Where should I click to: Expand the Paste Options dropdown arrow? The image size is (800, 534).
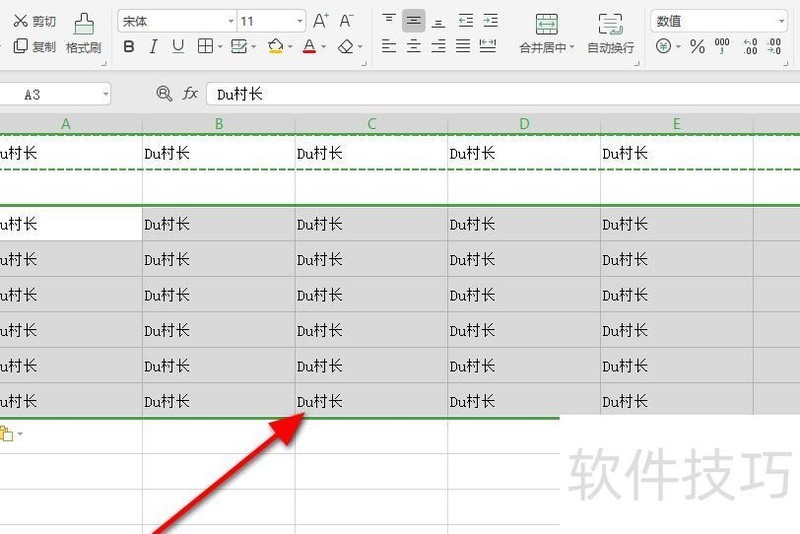[x=20, y=435]
